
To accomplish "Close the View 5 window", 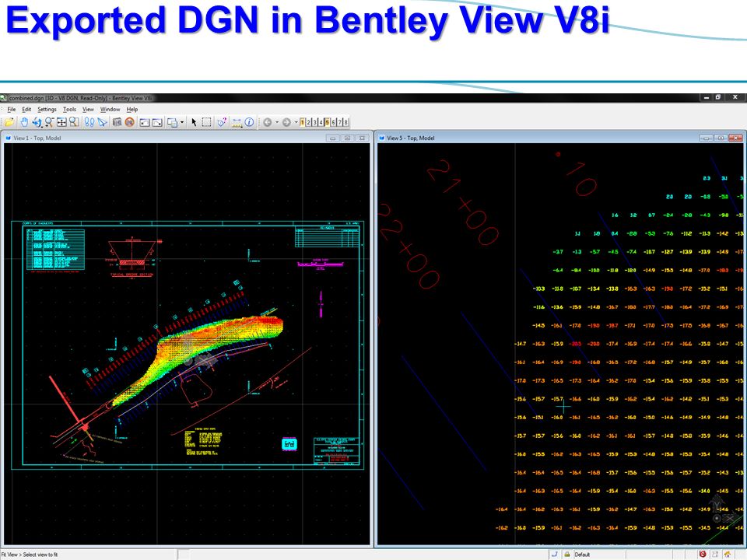I will click(735, 138).
